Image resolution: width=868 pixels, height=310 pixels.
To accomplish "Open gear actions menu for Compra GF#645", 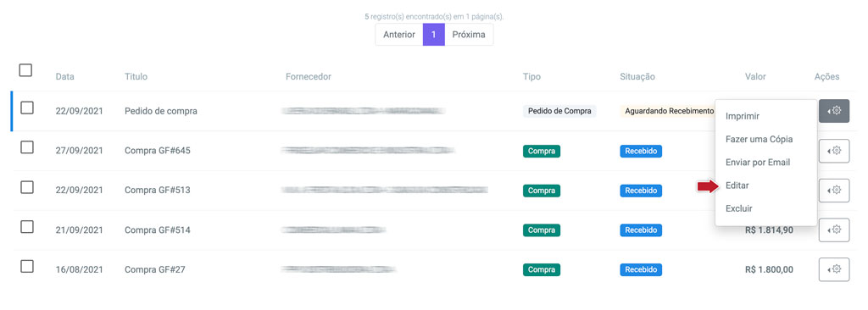I will [x=834, y=151].
